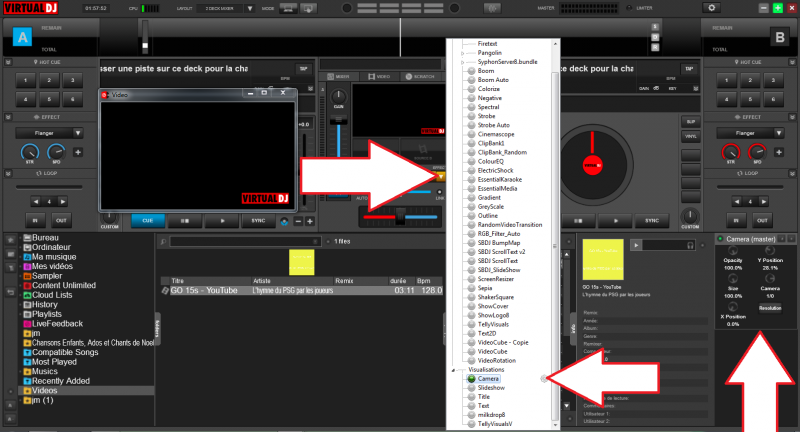Click the Resolution button in Camera panel

click(x=770, y=308)
